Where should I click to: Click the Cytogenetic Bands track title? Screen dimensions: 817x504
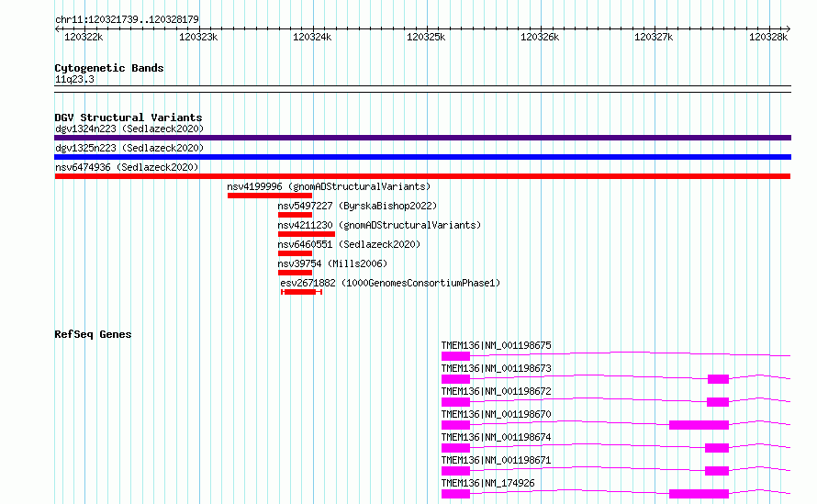coord(109,68)
